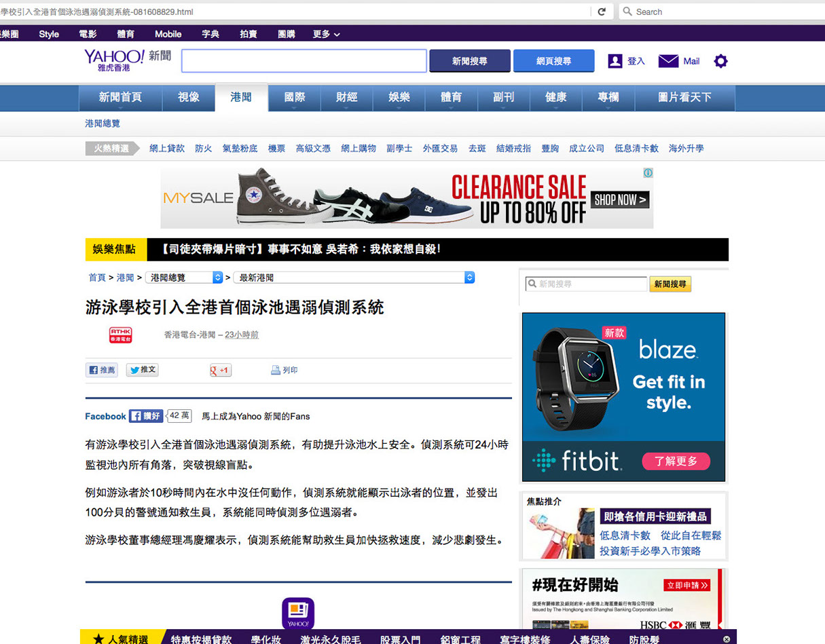Expand the 港聞總覽 category dropdown

[217, 278]
